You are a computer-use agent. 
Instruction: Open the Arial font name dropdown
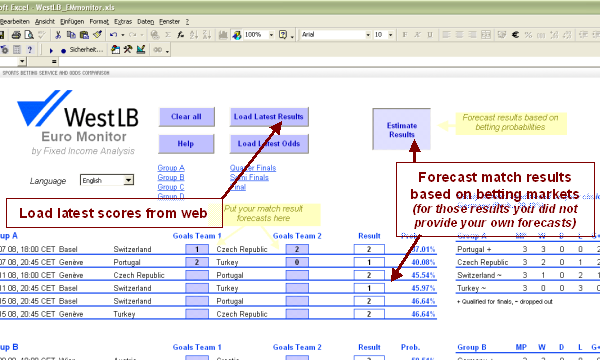click(368, 35)
